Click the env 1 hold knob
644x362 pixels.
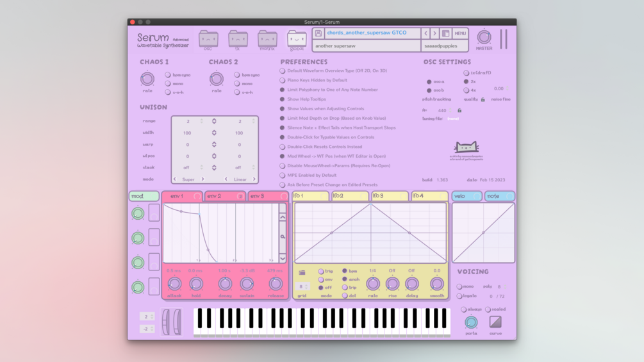196,284
